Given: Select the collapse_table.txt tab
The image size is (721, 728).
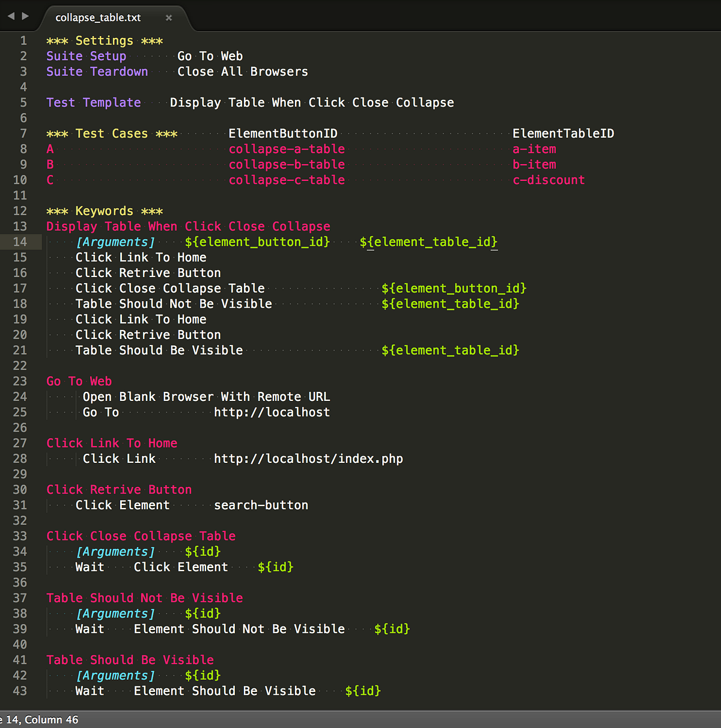Looking at the screenshot, I should coord(96,18).
